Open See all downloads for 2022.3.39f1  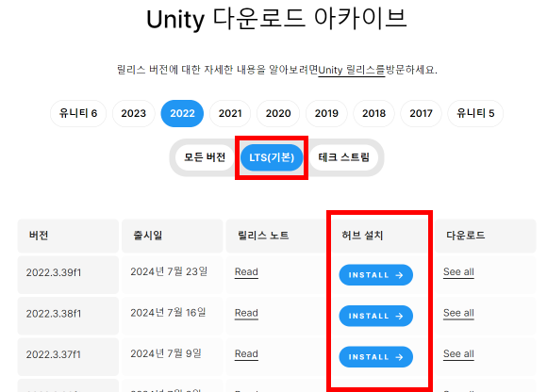click(x=458, y=271)
